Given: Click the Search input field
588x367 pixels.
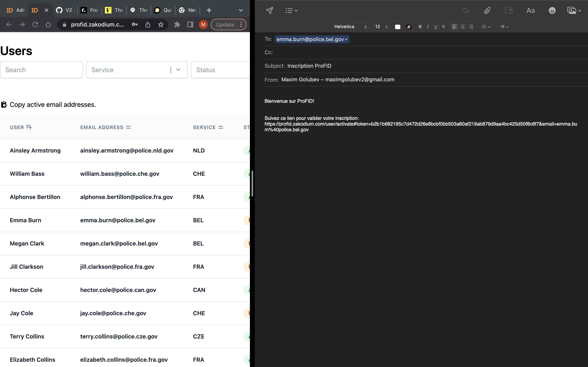Looking at the screenshot, I should [x=41, y=70].
